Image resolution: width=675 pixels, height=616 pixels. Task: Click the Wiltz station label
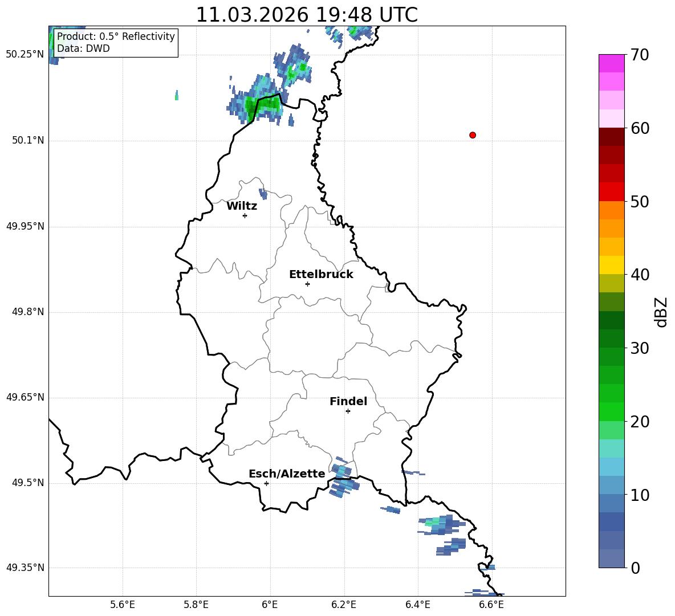pos(242,206)
